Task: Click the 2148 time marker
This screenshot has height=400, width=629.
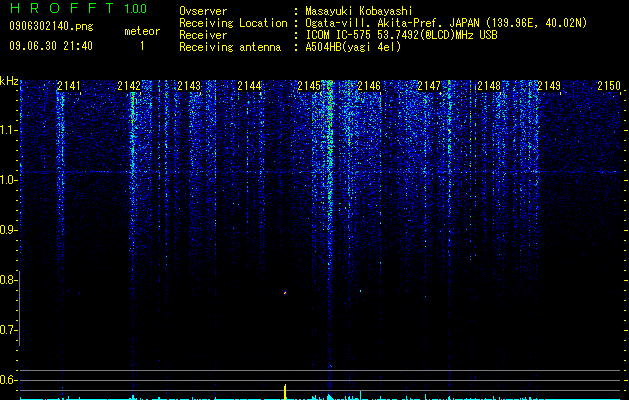Action: coord(489,86)
